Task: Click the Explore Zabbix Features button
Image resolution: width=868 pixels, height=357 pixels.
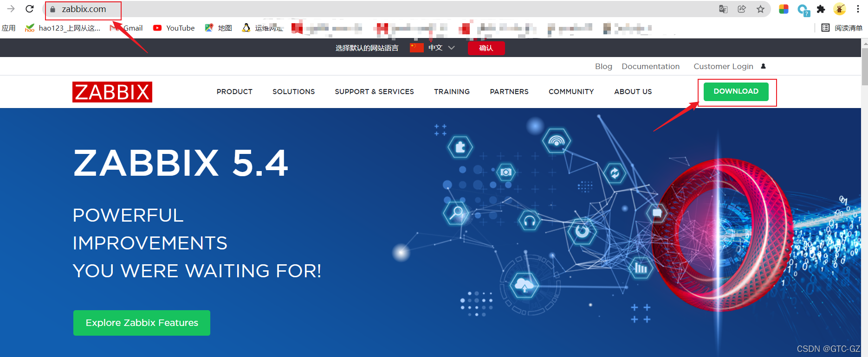Action: (x=142, y=323)
